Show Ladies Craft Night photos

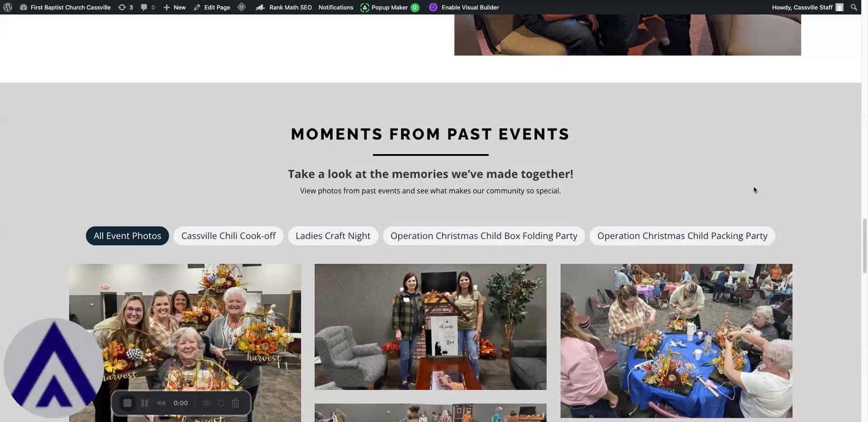click(333, 236)
